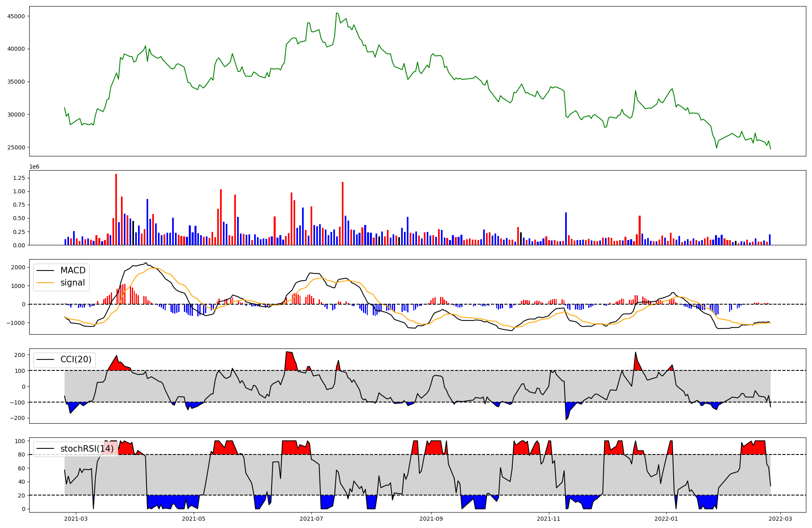
Task: Click the 2000 MACD axis tick label
Action: pyautogui.click(x=18, y=267)
